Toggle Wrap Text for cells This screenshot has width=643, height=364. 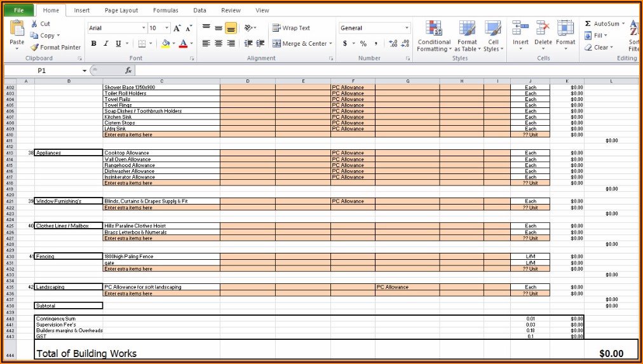[291, 28]
